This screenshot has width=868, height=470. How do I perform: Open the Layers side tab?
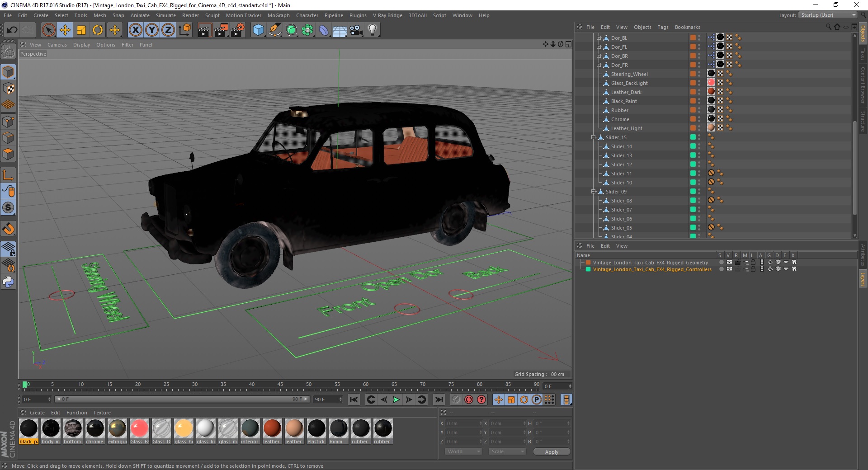click(863, 279)
